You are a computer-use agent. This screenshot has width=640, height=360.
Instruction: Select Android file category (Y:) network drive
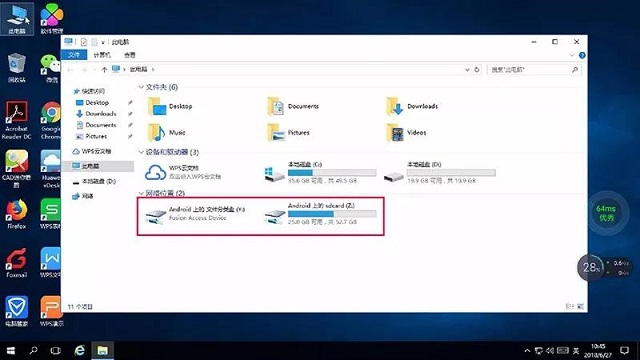195,214
